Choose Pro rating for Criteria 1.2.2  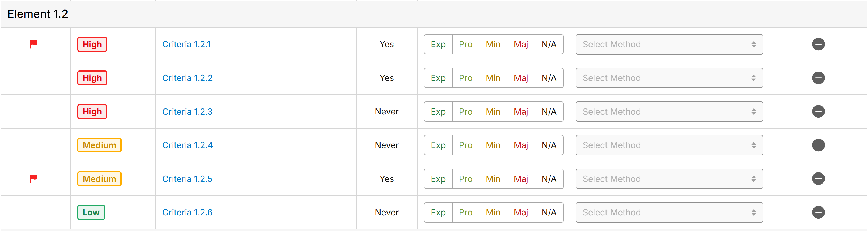click(x=466, y=78)
